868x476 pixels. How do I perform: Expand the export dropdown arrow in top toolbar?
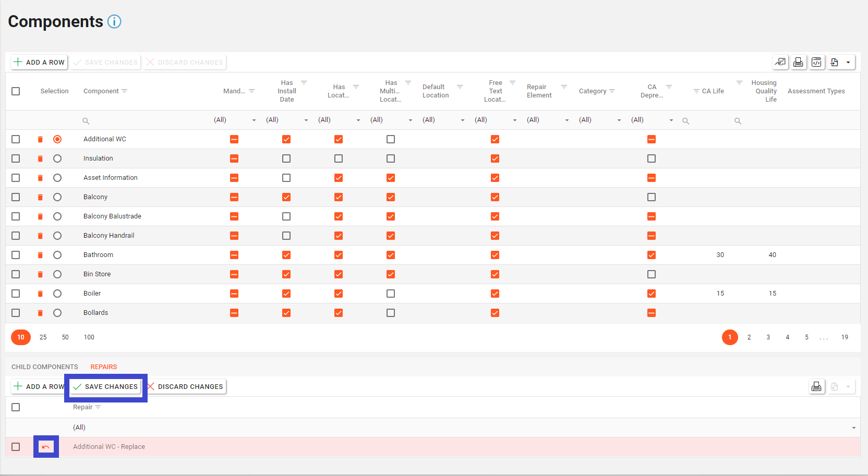848,62
